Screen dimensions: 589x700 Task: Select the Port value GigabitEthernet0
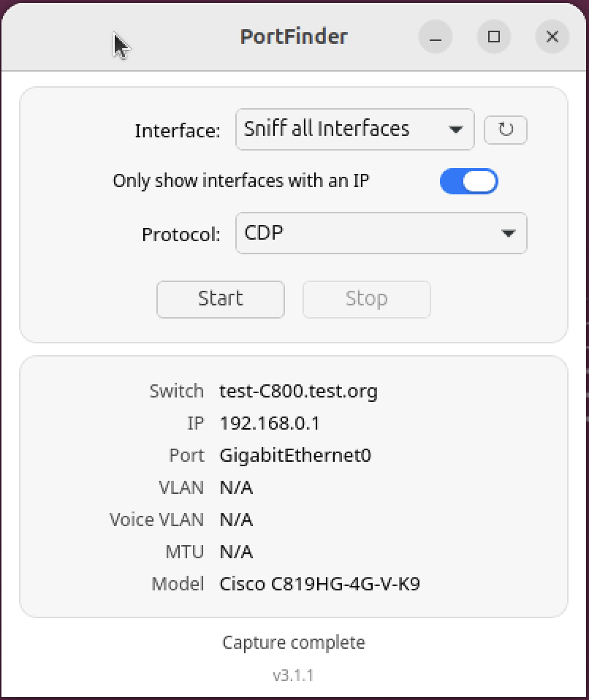pos(295,455)
